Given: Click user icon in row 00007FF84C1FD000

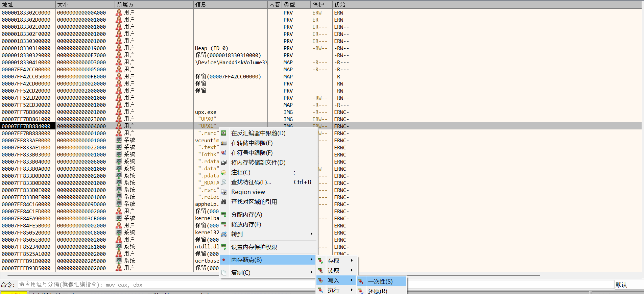Looking at the screenshot, I should [119, 211].
